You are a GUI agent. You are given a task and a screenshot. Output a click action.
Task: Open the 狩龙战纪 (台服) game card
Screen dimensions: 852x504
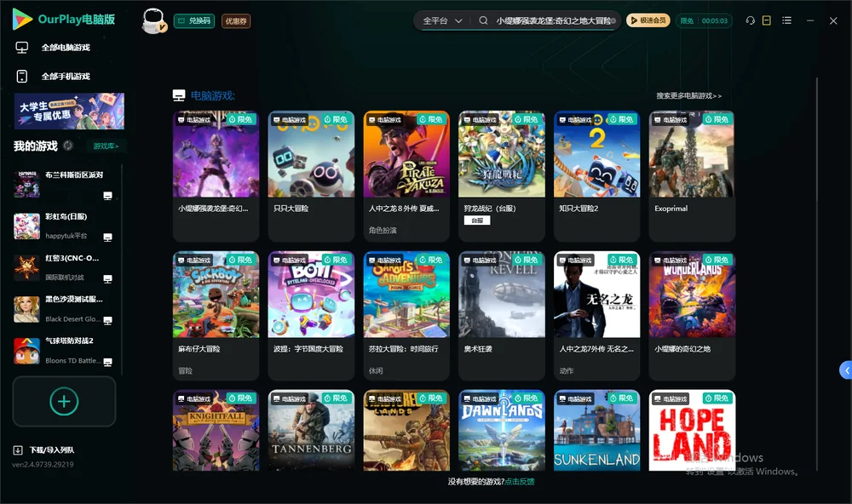pos(502,175)
